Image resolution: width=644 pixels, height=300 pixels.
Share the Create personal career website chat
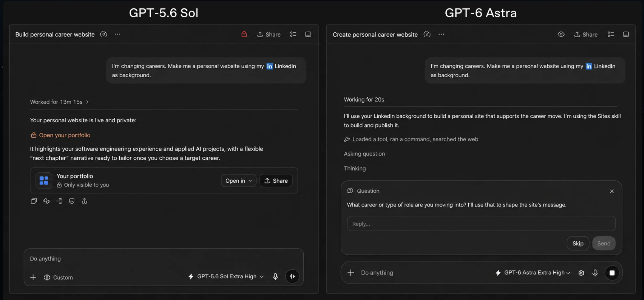coord(586,34)
